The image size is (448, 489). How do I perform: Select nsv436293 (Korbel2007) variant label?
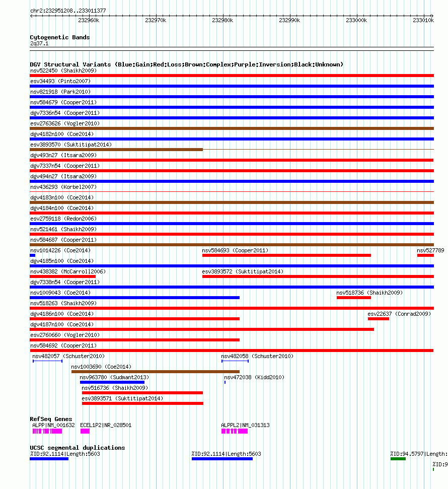63,187
